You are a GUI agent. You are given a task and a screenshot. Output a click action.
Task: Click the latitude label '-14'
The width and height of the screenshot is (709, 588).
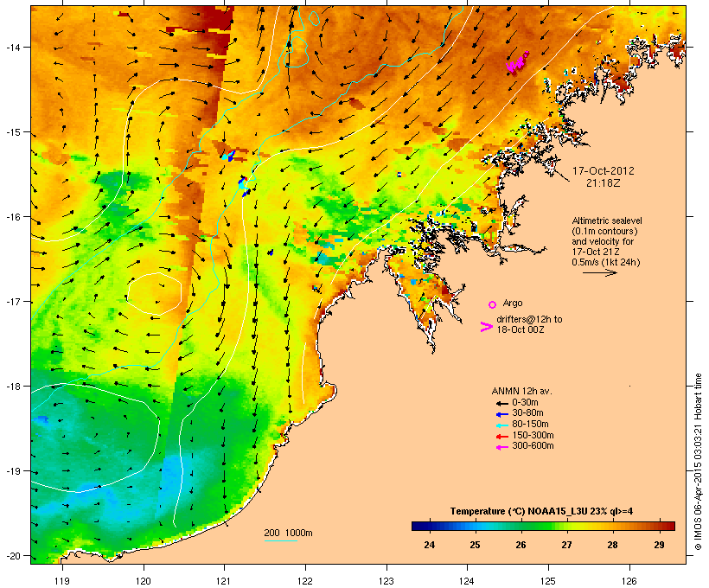coord(12,47)
